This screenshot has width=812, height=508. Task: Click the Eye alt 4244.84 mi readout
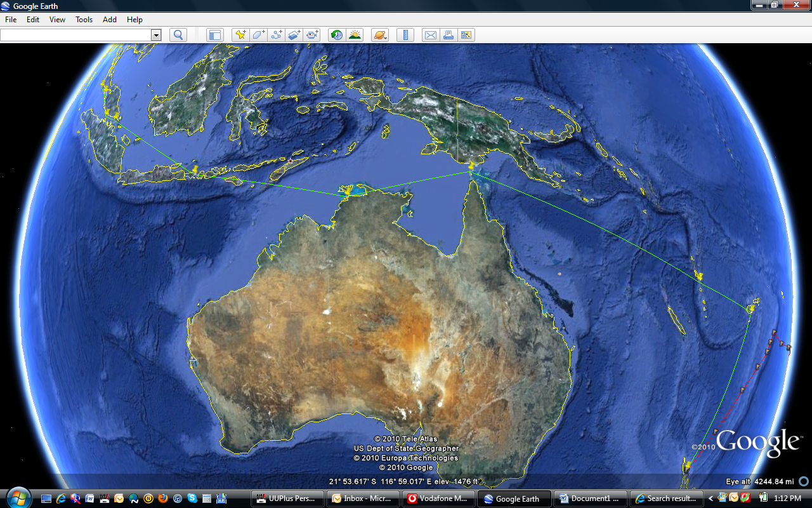(760, 481)
